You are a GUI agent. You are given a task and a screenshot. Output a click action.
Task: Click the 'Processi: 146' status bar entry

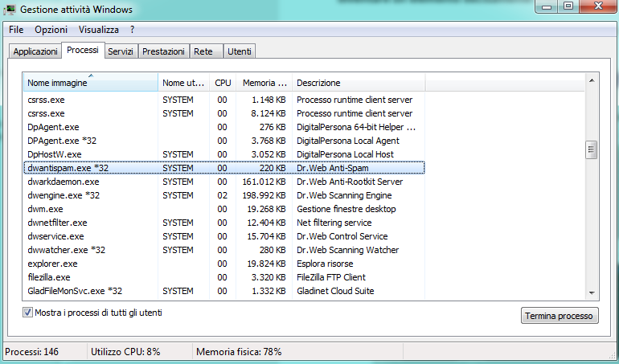[31, 352]
